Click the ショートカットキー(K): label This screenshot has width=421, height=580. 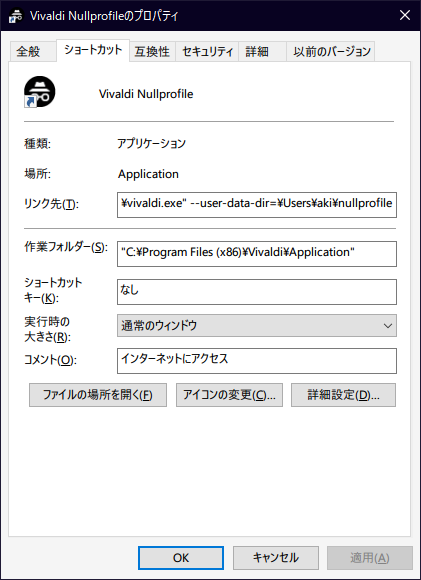pos(53,290)
